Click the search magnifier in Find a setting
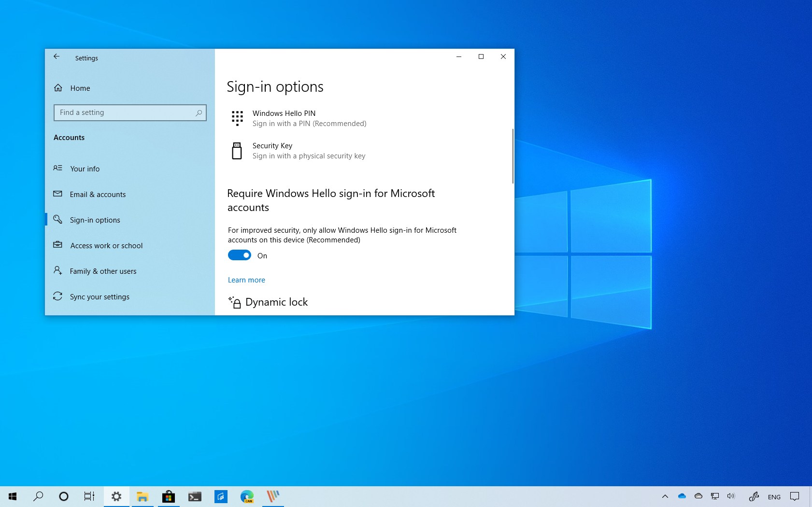The width and height of the screenshot is (812, 507). point(199,113)
